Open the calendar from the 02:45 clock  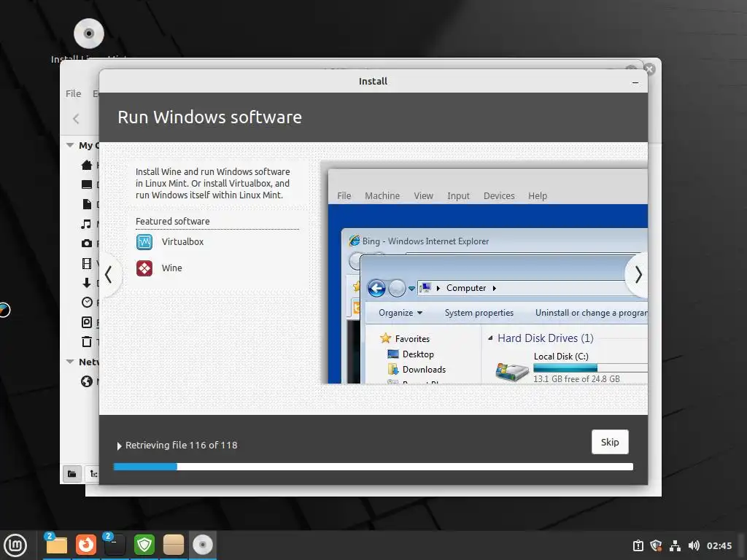(719, 545)
